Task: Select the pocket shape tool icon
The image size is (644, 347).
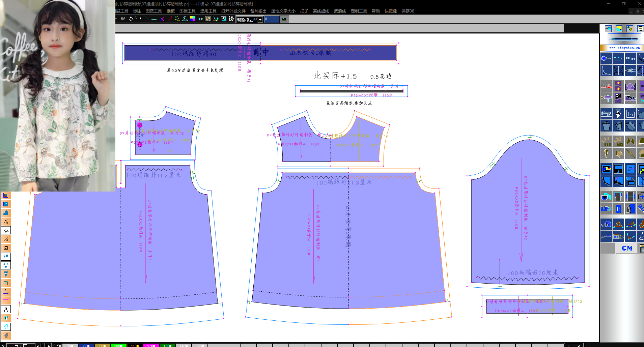Action: coord(606,126)
